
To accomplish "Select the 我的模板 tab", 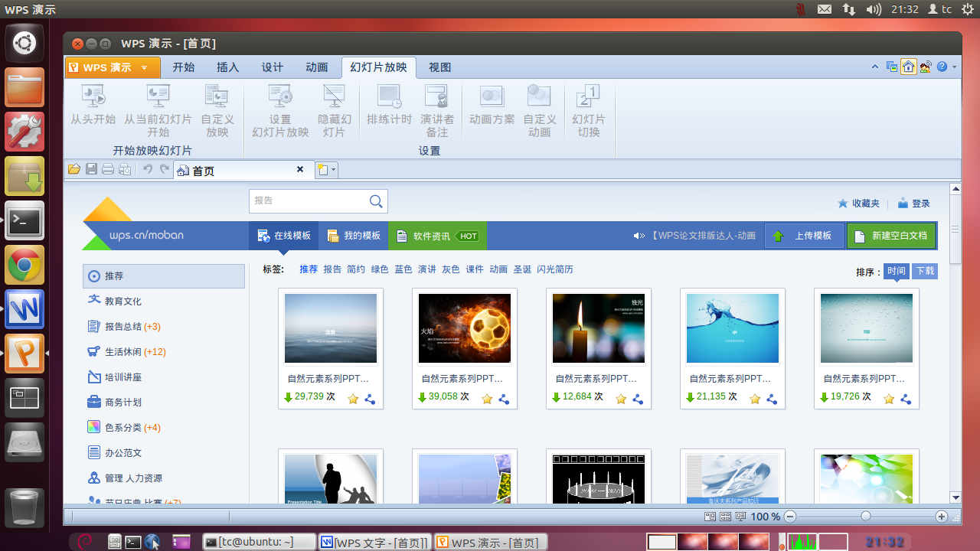I will tap(354, 236).
